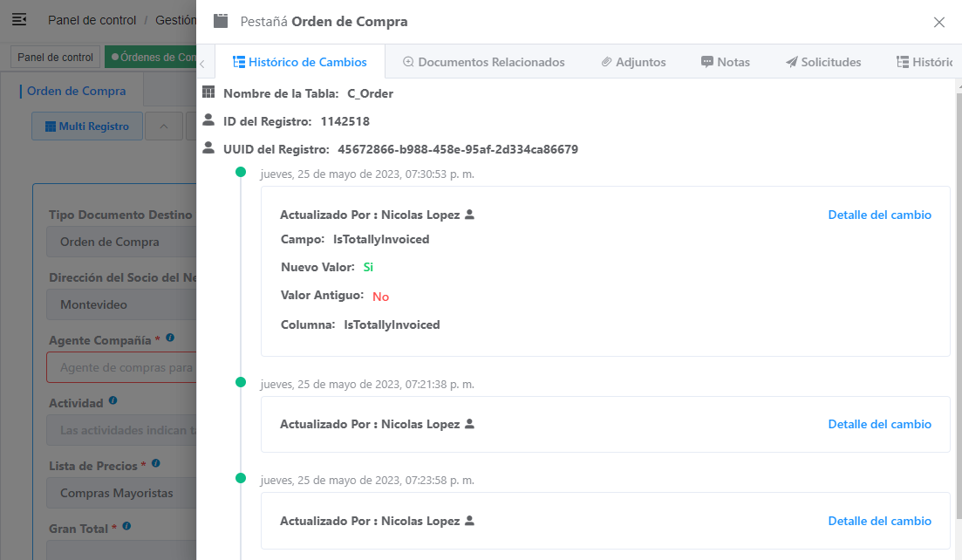962x560 pixels.
Task: Click the Multi Registro button
Action: coord(86,126)
